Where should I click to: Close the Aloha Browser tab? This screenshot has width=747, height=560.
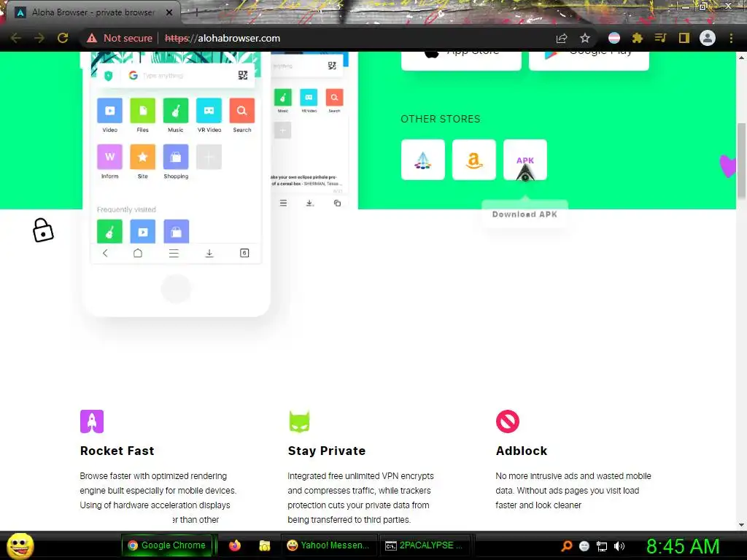click(x=169, y=12)
